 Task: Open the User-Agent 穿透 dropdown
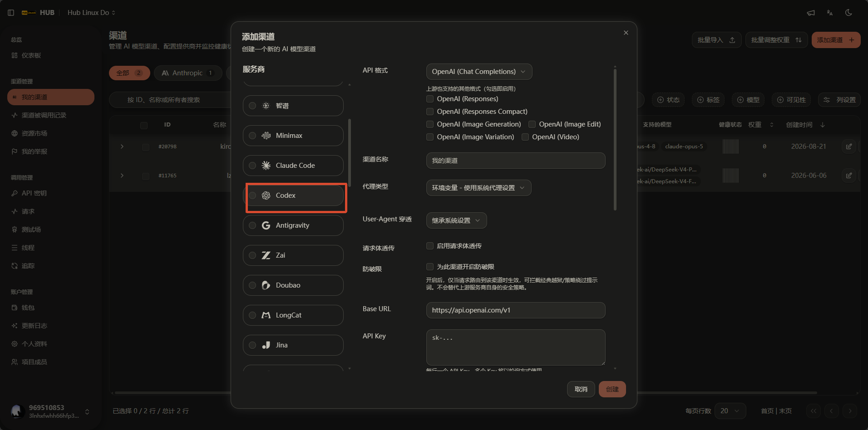click(x=456, y=220)
